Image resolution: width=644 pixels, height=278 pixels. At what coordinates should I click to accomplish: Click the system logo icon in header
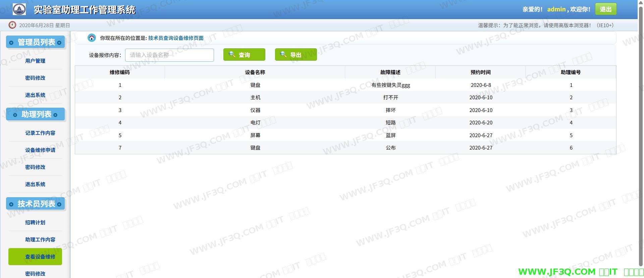19,9
